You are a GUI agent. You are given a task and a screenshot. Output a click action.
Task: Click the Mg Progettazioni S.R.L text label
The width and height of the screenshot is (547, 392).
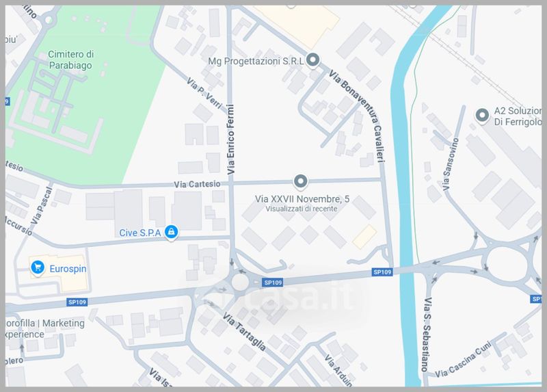256,61
